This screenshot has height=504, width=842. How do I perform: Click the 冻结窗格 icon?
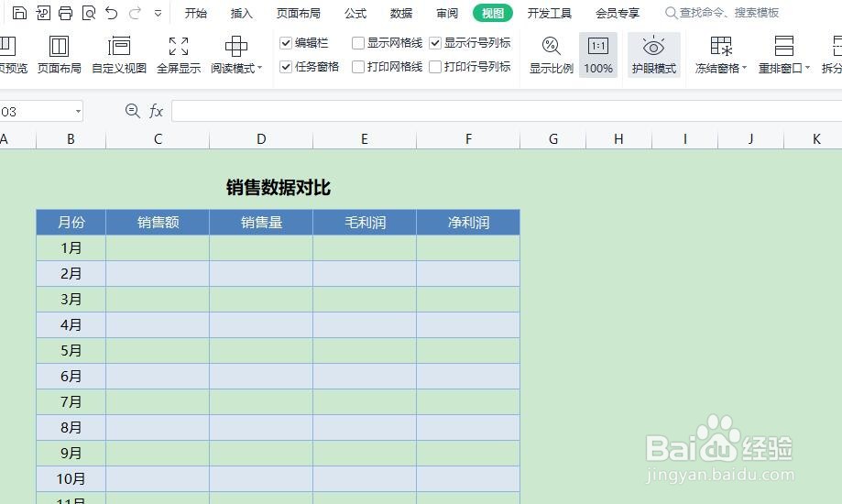pyautogui.click(x=721, y=47)
